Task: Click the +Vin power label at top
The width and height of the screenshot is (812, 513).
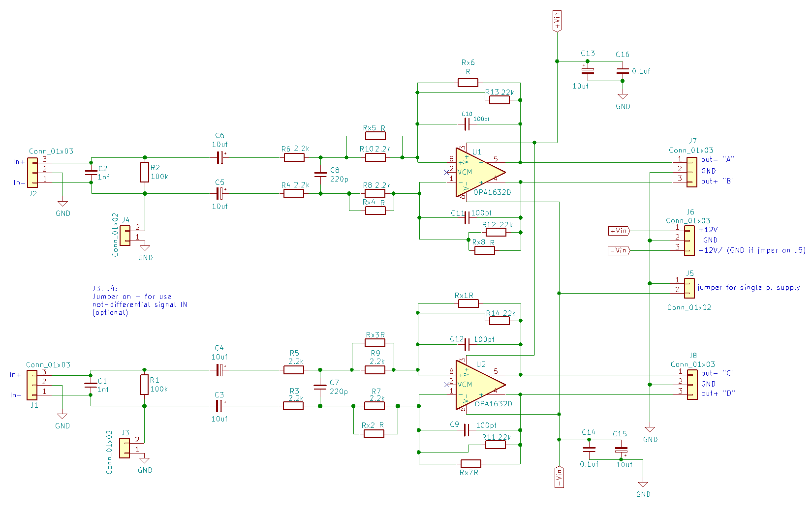Action: pos(557,21)
